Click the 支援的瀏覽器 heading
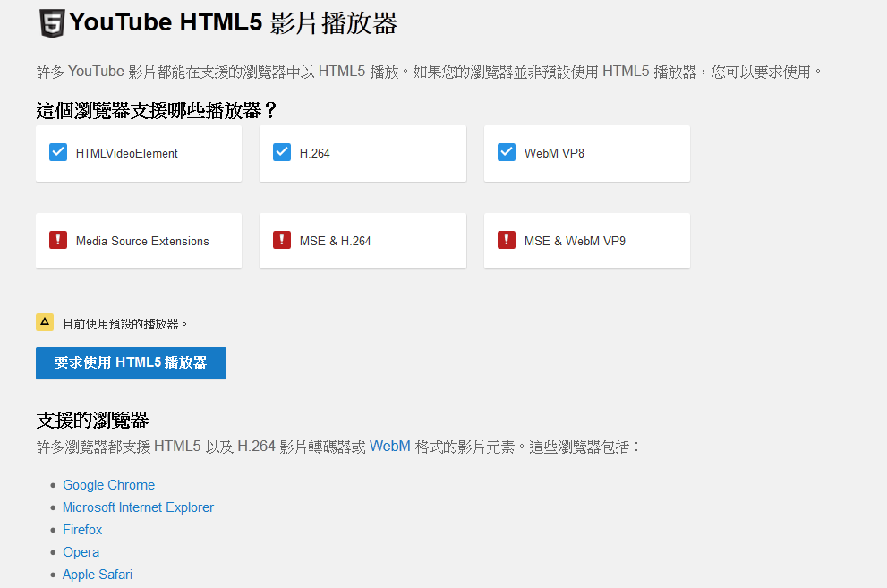This screenshot has height=588, width=887. [x=92, y=420]
